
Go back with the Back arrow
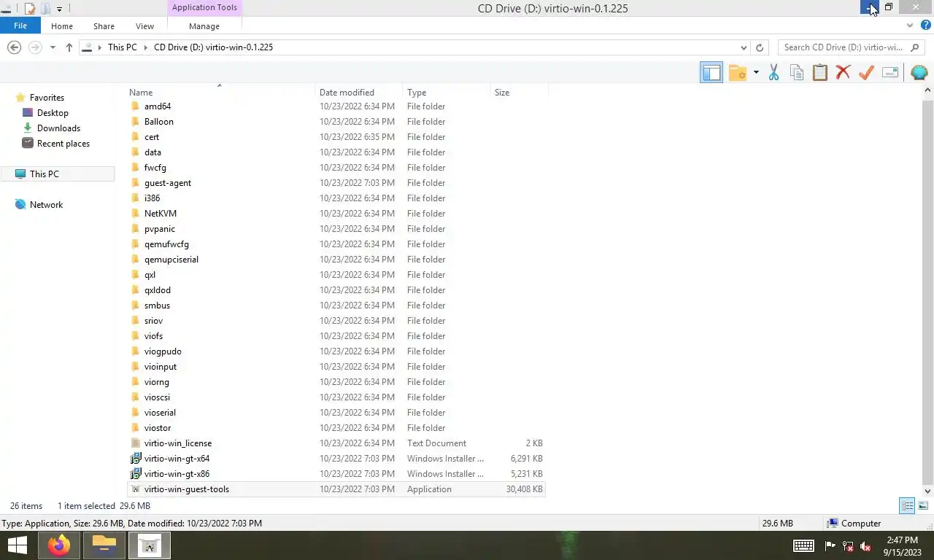click(14, 47)
